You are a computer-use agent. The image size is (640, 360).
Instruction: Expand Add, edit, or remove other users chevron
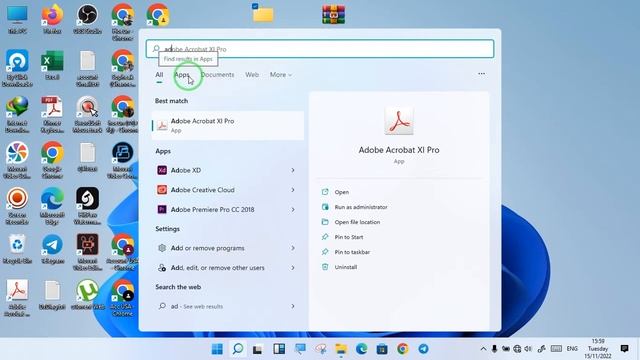293,268
